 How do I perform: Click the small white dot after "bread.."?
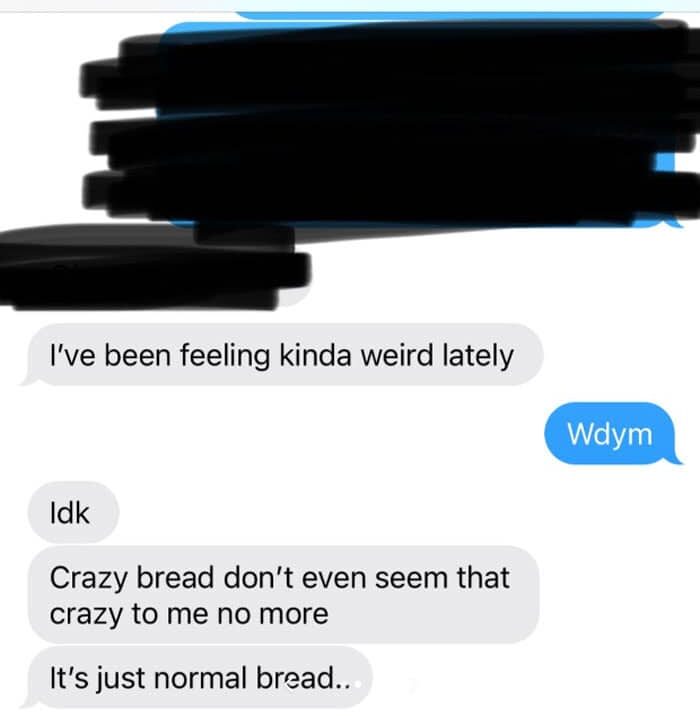358,684
